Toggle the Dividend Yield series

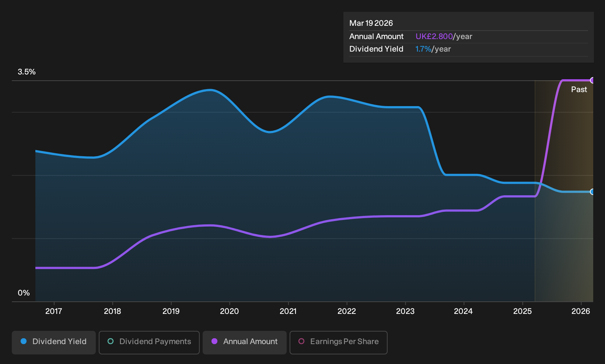pos(54,342)
